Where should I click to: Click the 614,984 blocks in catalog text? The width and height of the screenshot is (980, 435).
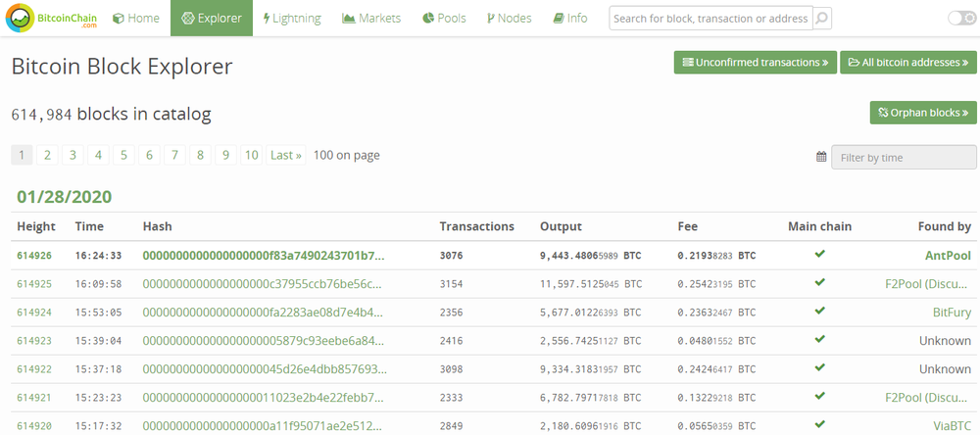(112, 114)
